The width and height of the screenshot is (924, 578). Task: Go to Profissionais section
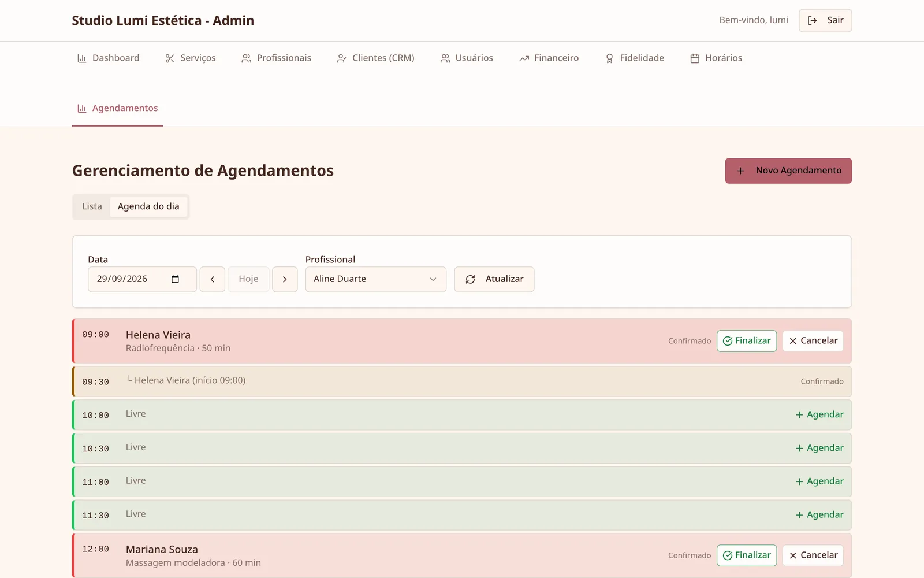[x=276, y=58]
